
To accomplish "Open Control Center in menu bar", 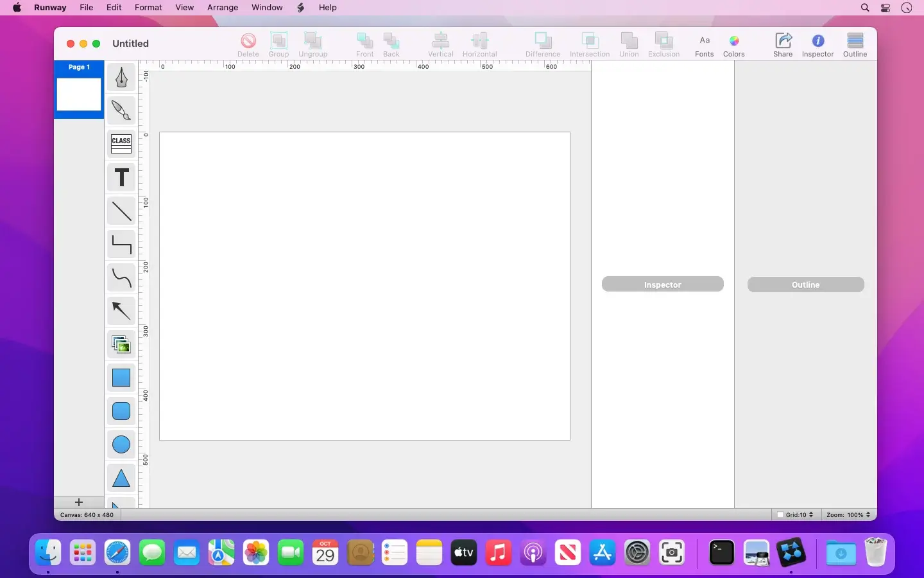I will coord(886,8).
